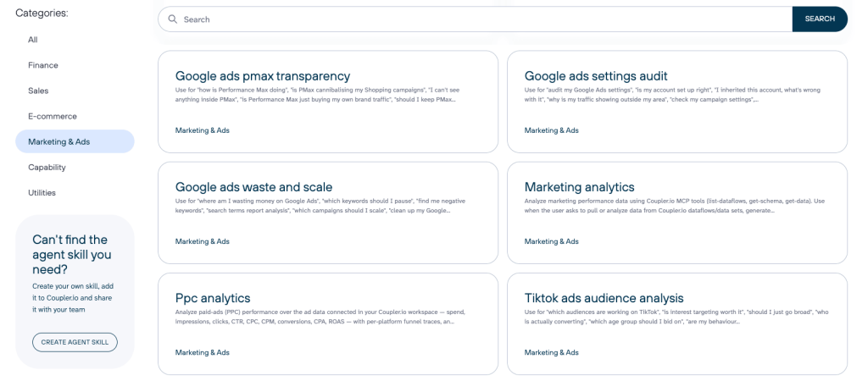Click Marketing & Ads tag on Ppc analytics card
The height and width of the screenshot is (381, 868).
click(202, 353)
